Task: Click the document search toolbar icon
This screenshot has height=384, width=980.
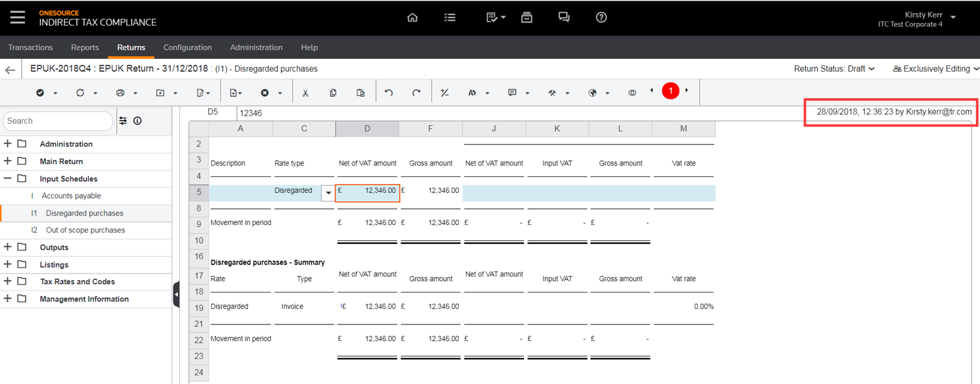Action: pos(200,93)
